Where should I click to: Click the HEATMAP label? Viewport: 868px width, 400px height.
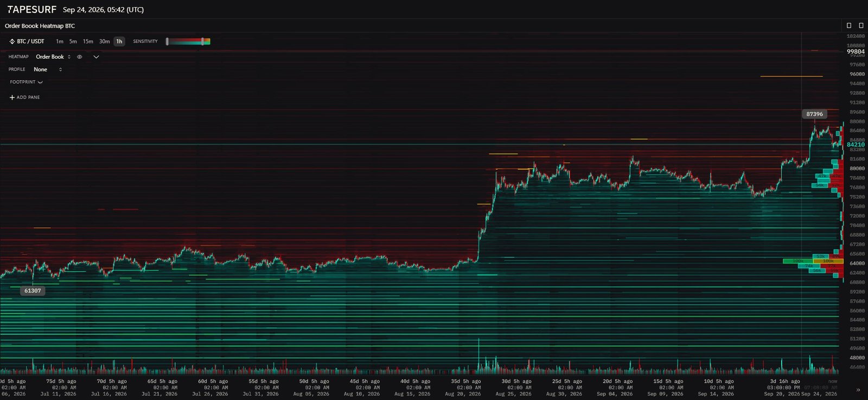point(18,57)
